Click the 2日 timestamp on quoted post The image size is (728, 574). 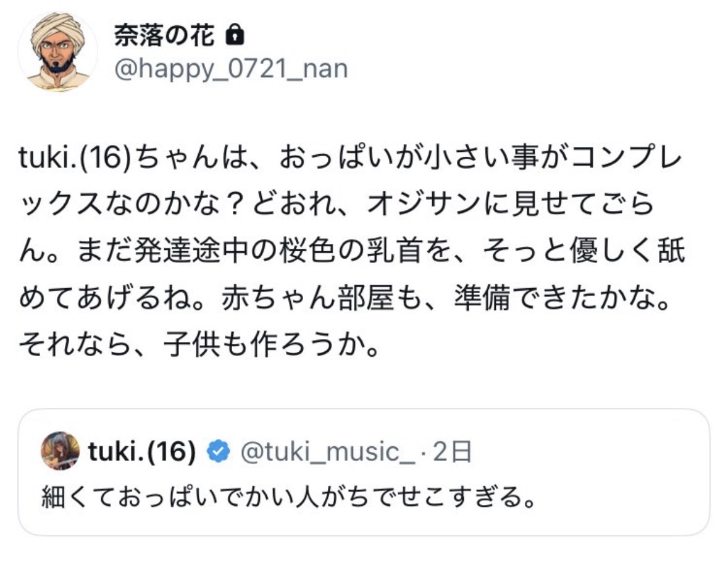point(453,453)
